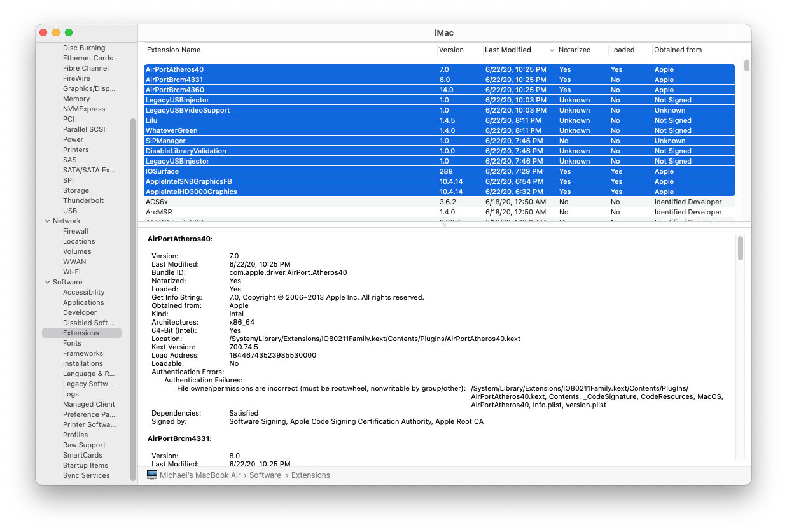Open Installations under Software
The height and width of the screenshot is (532, 787).
pos(83,363)
